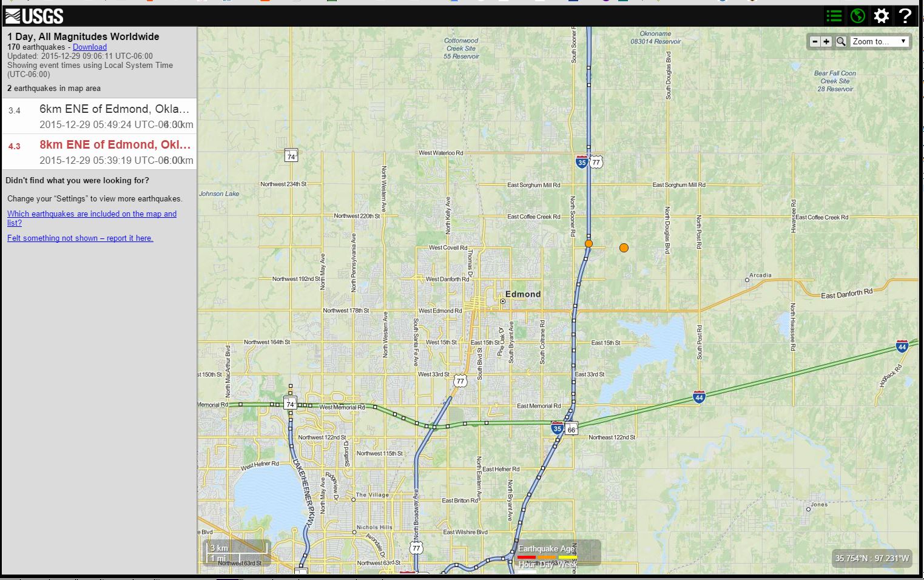Open help via question mark icon
924x580 pixels.
click(905, 16)
